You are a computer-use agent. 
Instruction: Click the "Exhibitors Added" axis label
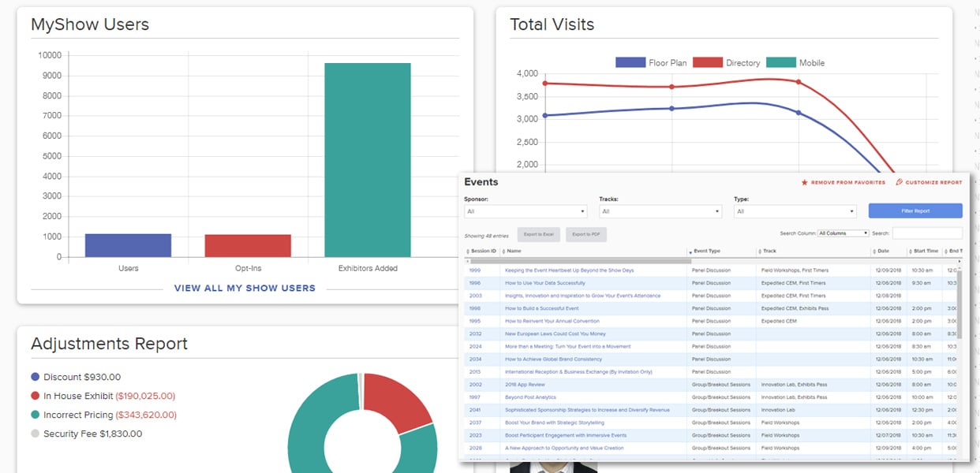pyautogui.click(x=368, y=268)
